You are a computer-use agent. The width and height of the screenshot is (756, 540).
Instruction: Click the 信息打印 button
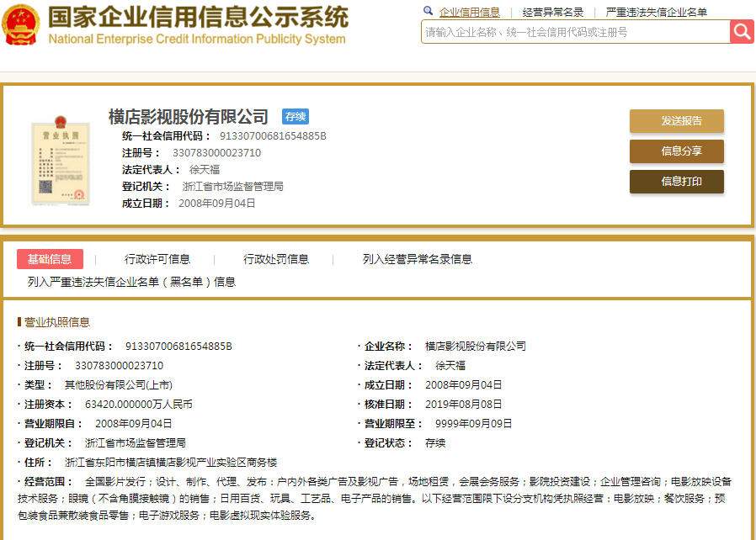coord(677,182)
